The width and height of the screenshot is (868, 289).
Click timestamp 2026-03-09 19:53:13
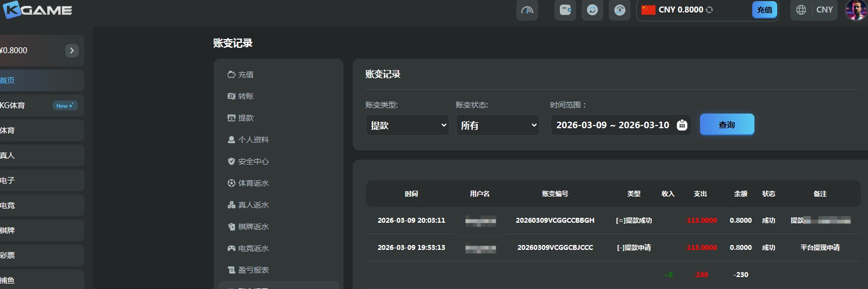[x=411, y=248]
